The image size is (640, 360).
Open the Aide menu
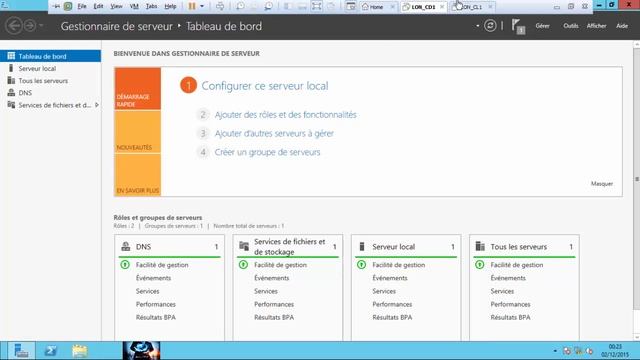click(x=622, y=26)
